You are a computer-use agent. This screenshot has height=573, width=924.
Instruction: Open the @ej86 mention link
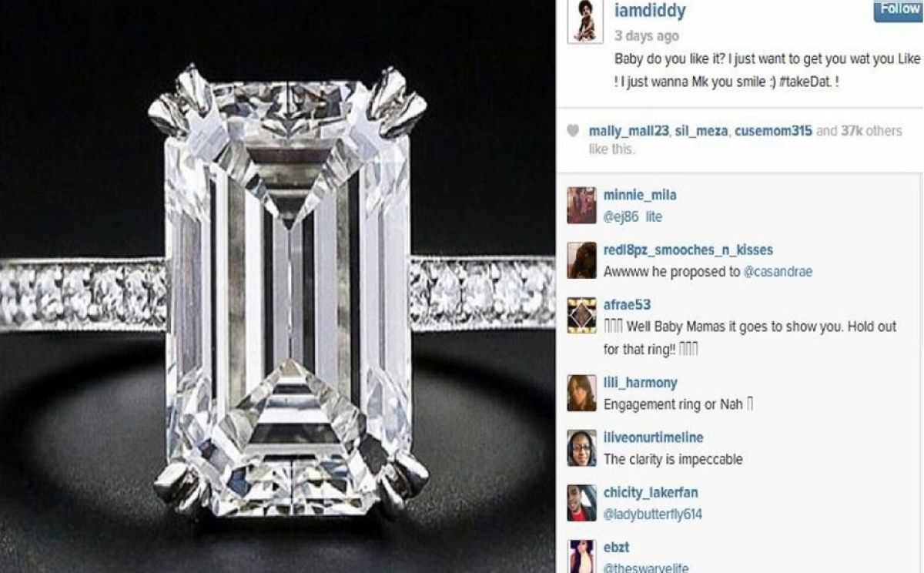(x=621, y=217)
